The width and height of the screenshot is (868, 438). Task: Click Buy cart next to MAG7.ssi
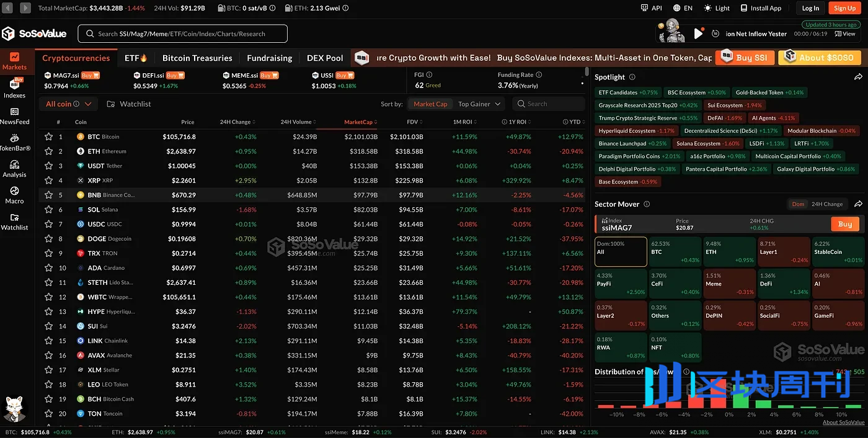91,75
